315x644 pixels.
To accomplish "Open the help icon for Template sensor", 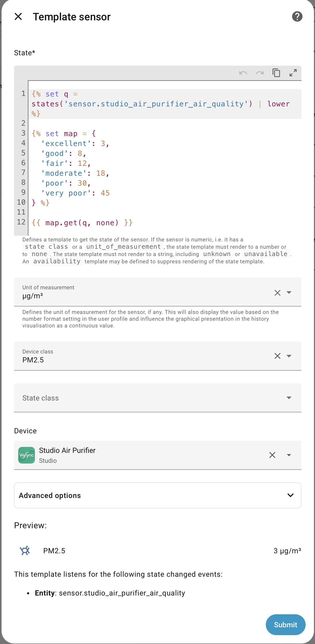I will tap(297, 17).
